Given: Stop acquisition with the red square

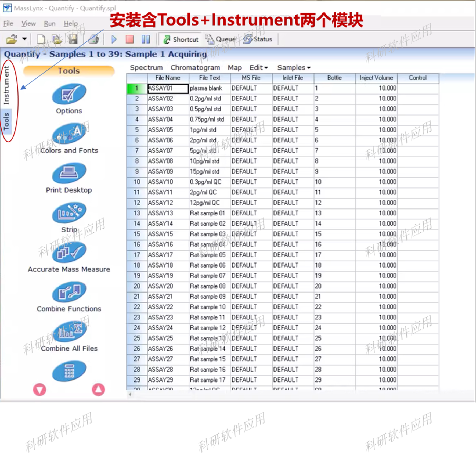Looking at the screenshot, I should pyautogui.click(x=129, y=39).
